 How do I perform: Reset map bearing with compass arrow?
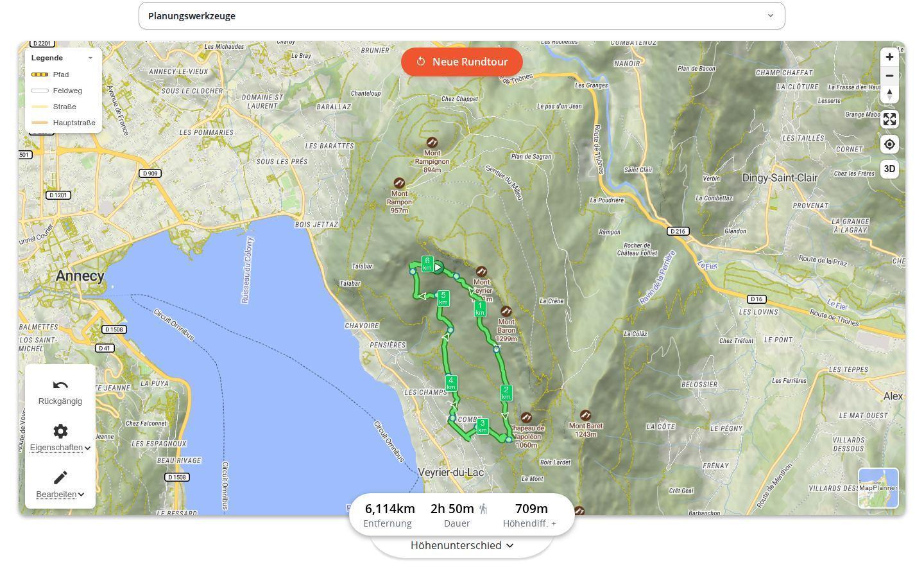889,94
